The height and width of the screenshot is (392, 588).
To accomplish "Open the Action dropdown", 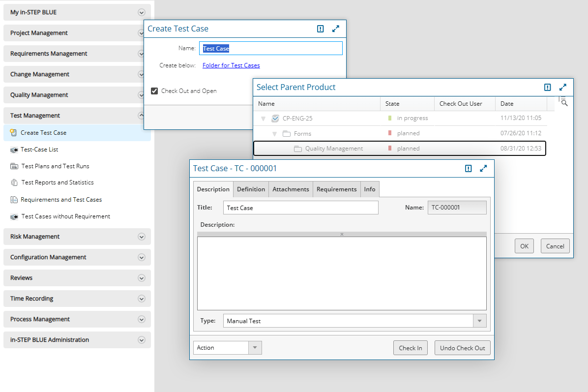I will coord(255,347).
